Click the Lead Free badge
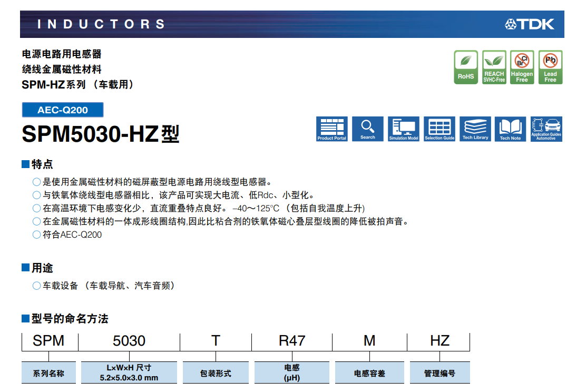This screenshot has width=586, height=392. coord(550,67)
